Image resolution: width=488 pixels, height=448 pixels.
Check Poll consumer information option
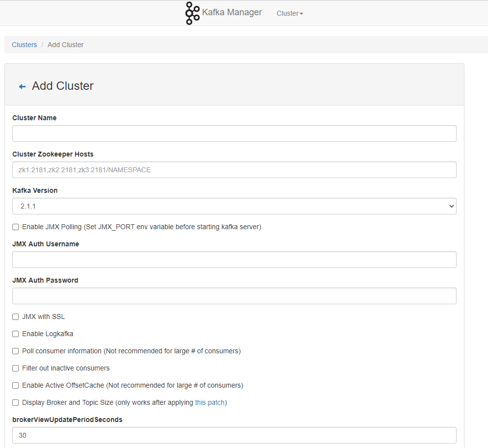coord(16,351)
